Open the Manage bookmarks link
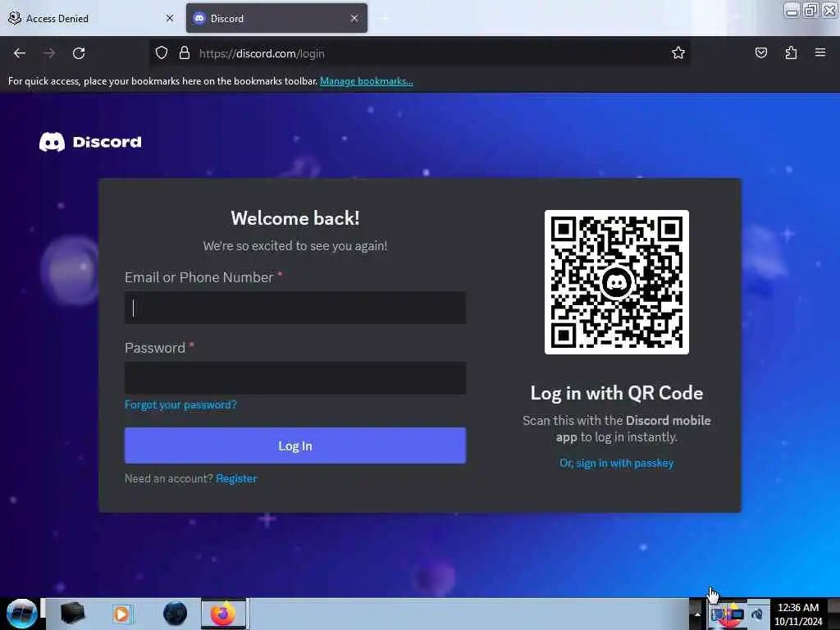 [367, 81]
